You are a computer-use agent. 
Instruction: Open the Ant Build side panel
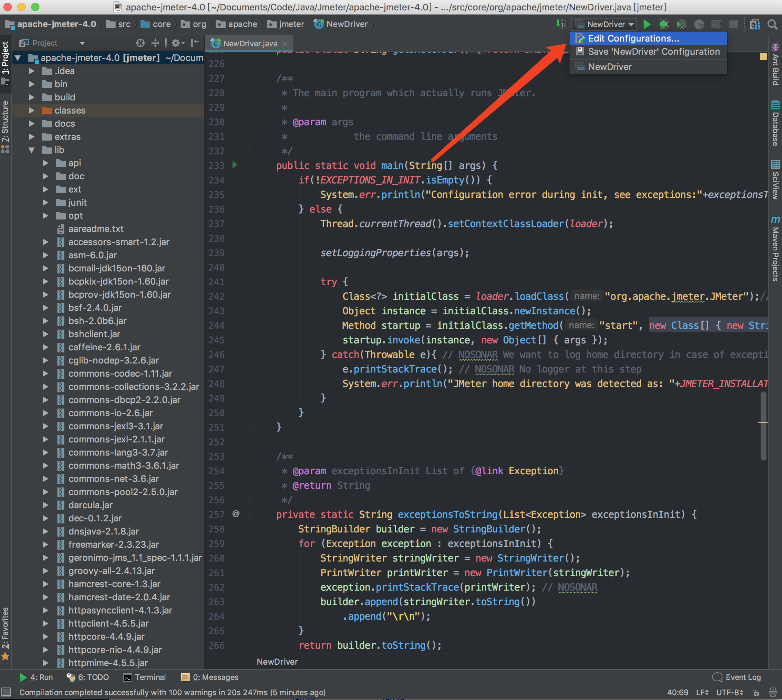tap(775, 63)
